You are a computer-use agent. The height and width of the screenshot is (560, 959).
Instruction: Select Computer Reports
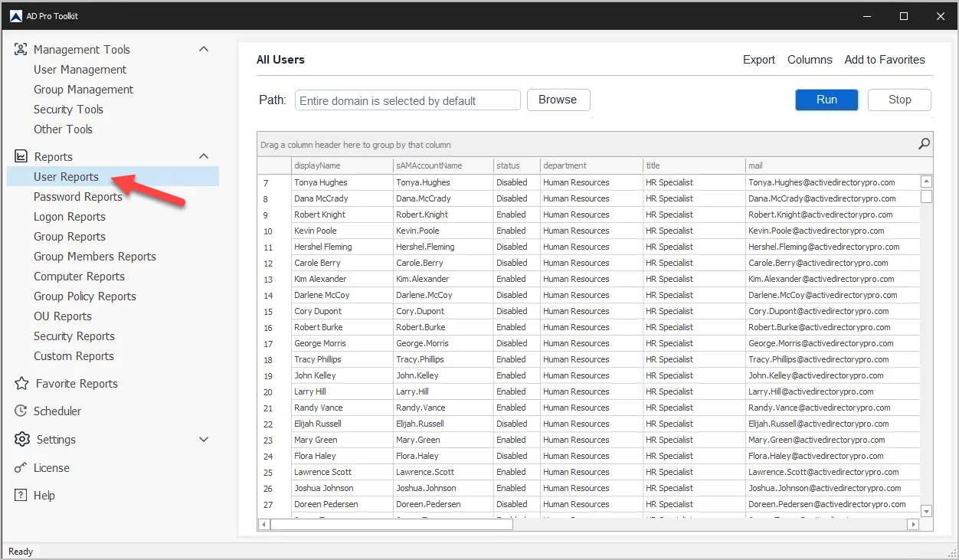click(x=79, y=277)
